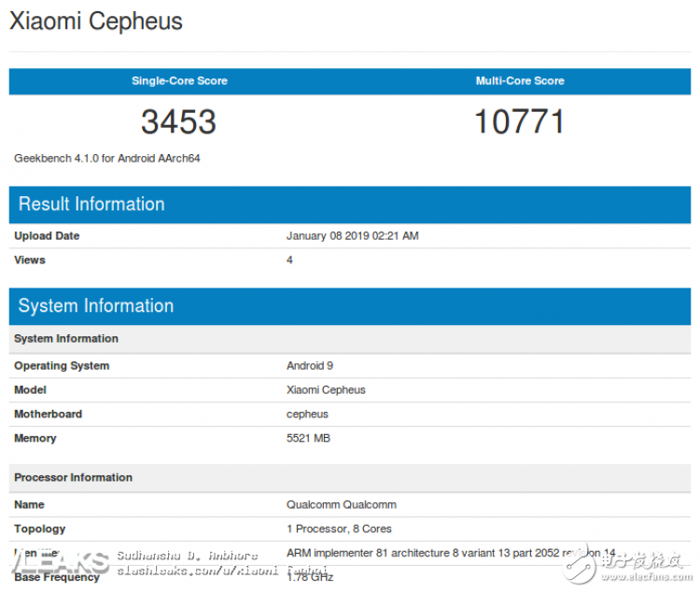Click the Topology label

(x=40, y=529)
